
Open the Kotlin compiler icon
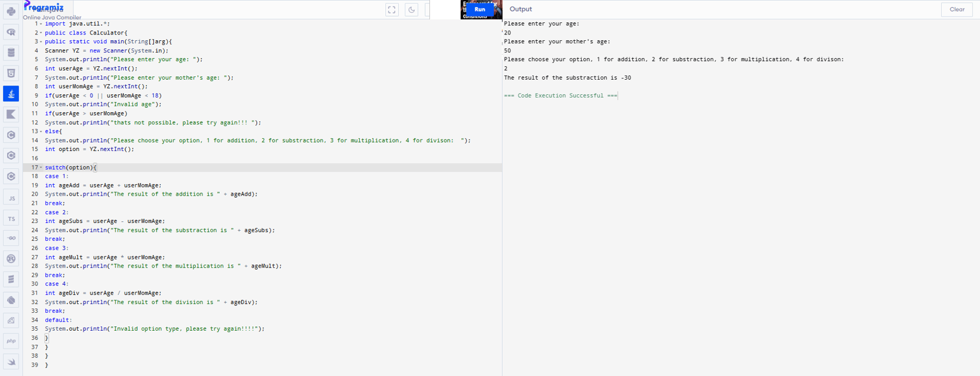(11, 114)
